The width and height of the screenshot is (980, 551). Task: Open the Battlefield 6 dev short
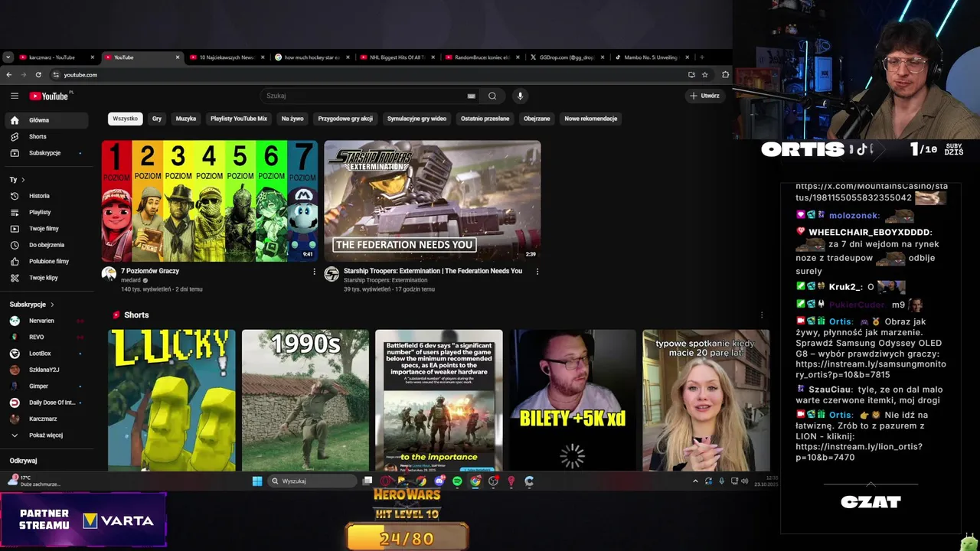[x=439, y=400]
